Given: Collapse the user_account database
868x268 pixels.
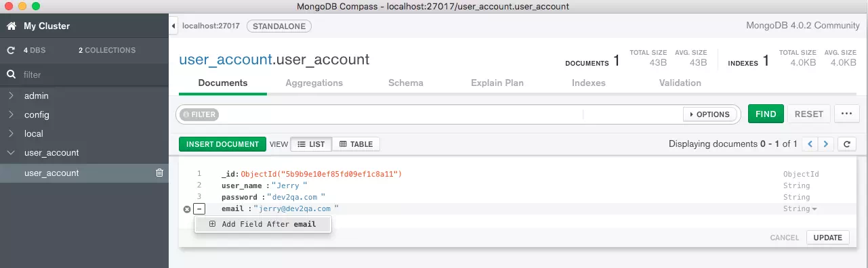Looking at the screenshot, I should [x=11, y=153].
